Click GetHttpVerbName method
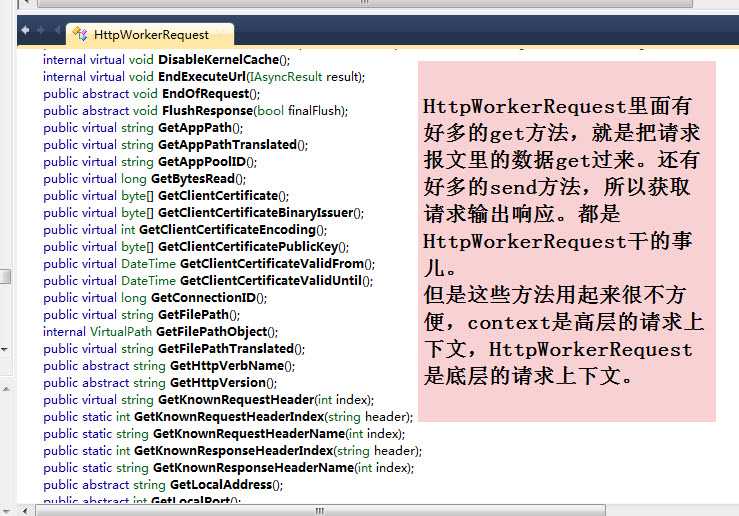The image size is (739, 516). [227, 365]
